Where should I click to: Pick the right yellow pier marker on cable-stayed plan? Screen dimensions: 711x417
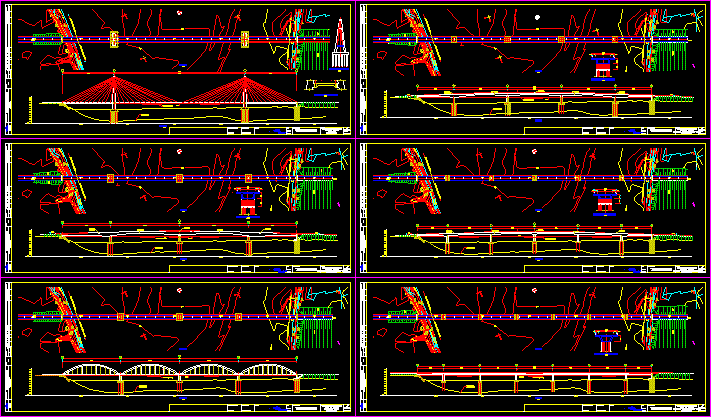click(x=245, y=39)
